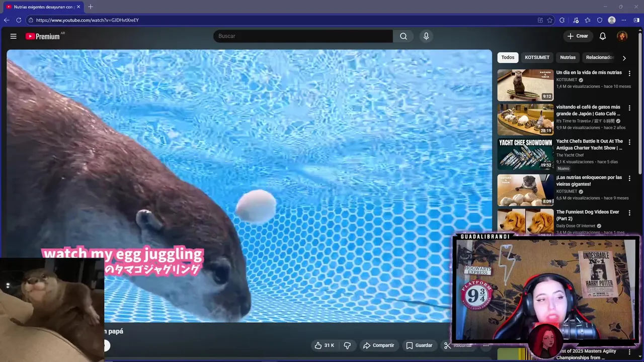The height and width of the screenshot is (362, 644).
Task: Focus the Buscar search field
Action: click(x=303, y=36)
